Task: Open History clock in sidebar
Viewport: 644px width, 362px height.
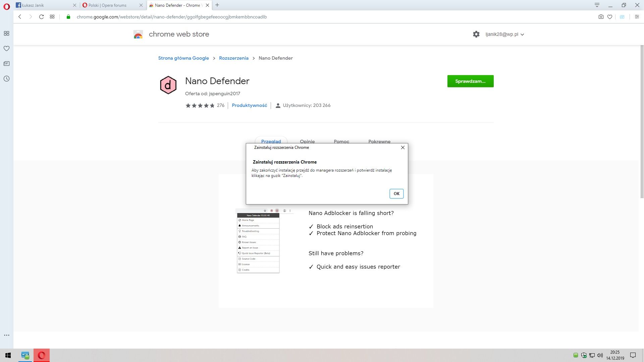Action: point(6,79)
